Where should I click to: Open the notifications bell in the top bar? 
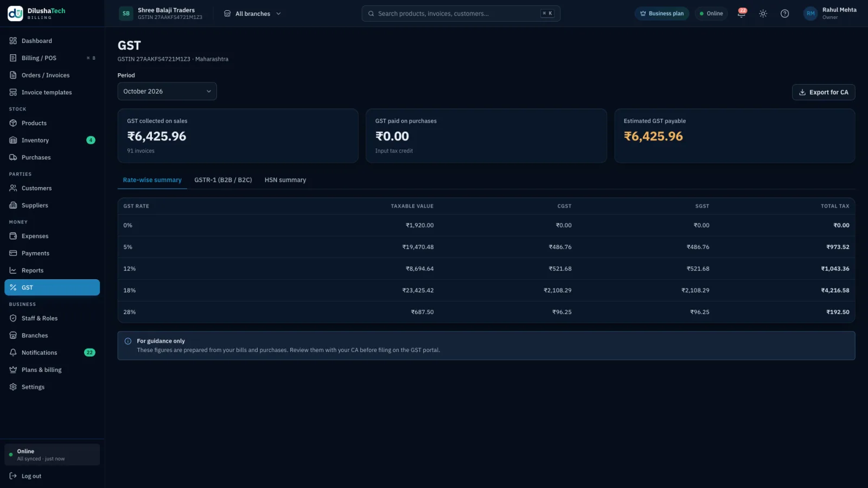click(741, 14)
